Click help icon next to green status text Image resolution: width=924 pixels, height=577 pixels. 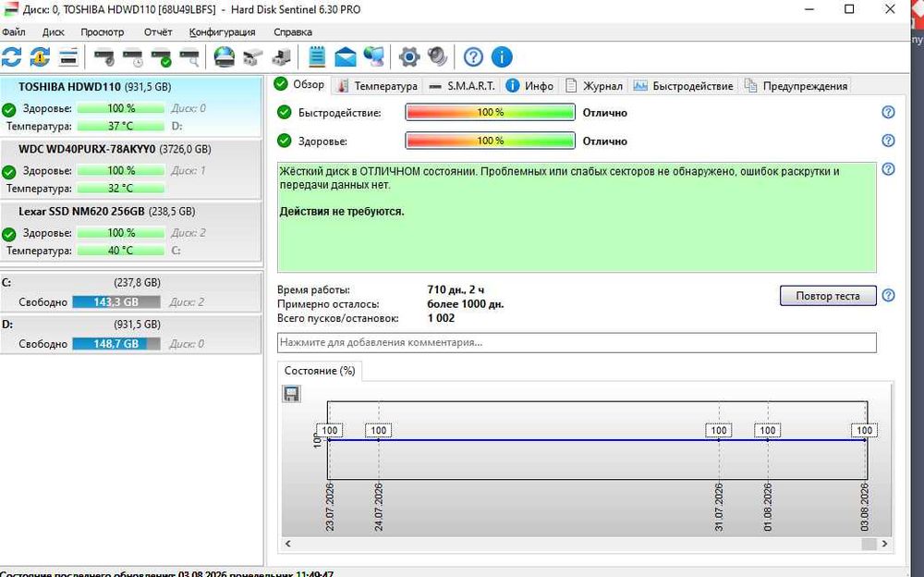point(888,169)
